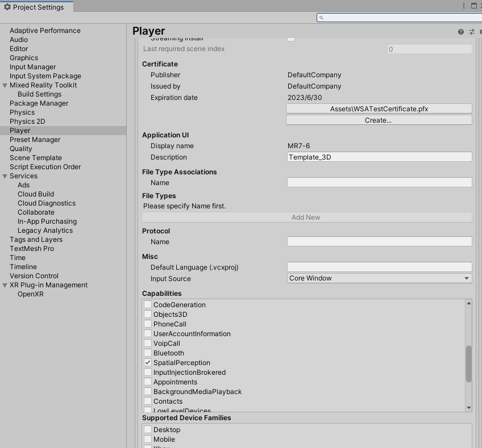Click the Capabilities list scrollbar thumb
This screenshot has height=448, width=482.
469,364
